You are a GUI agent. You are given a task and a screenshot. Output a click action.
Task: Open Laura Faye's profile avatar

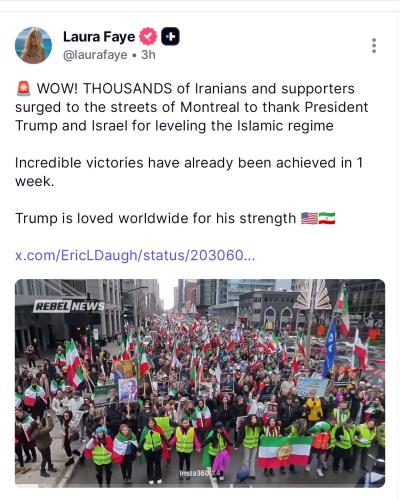pyautogui.click(x=34, y=45)
